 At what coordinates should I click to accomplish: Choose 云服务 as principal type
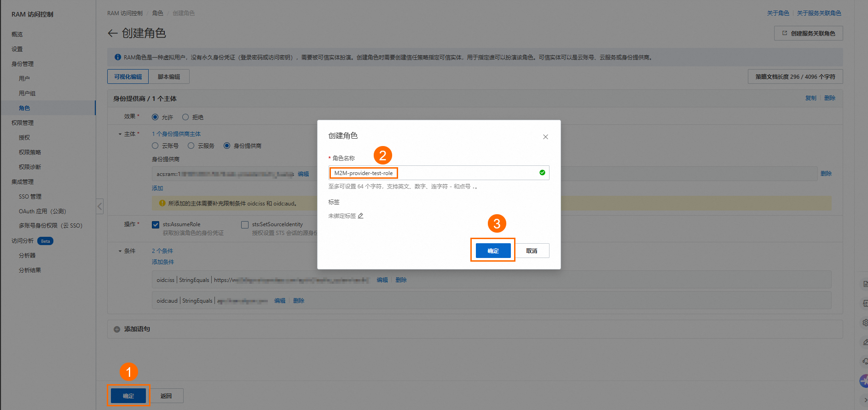191,146
